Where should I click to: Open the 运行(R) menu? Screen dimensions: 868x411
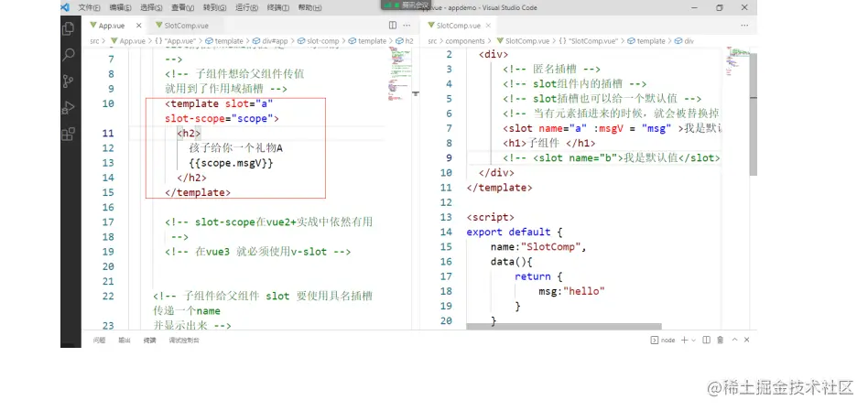tap(246, 7)
